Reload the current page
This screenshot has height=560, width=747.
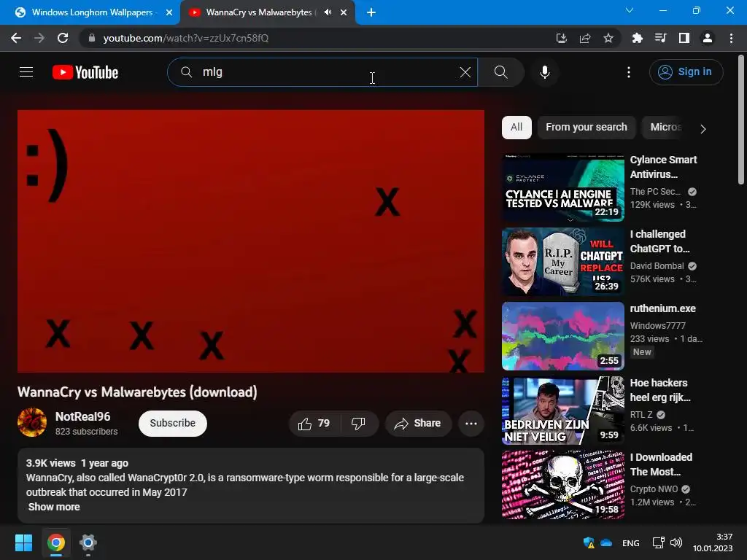63,38
